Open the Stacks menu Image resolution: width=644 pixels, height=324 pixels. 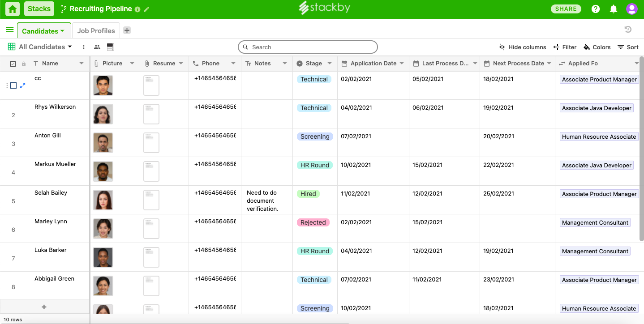click(39, 9)
